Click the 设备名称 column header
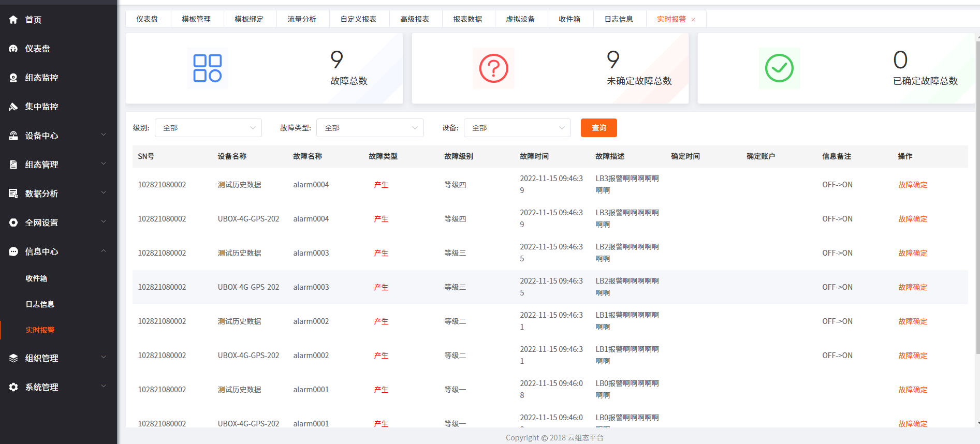Image resolution: width=980 pixels, height=444 pixels. (232, 156)
